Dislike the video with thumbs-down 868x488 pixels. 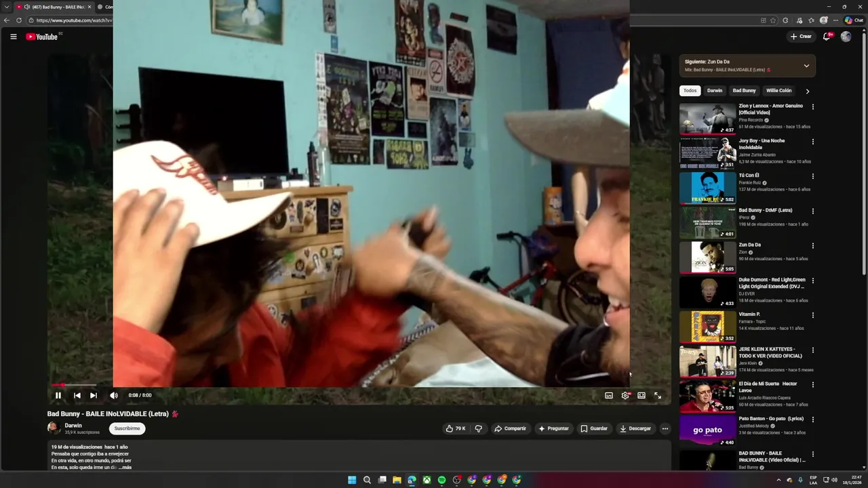click(x=479, y=428)
